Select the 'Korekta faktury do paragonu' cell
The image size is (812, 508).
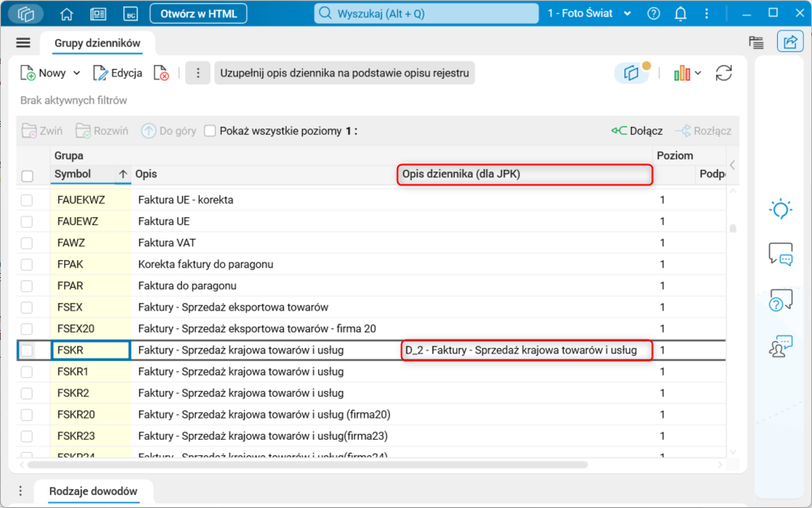[x=266, y=264]
